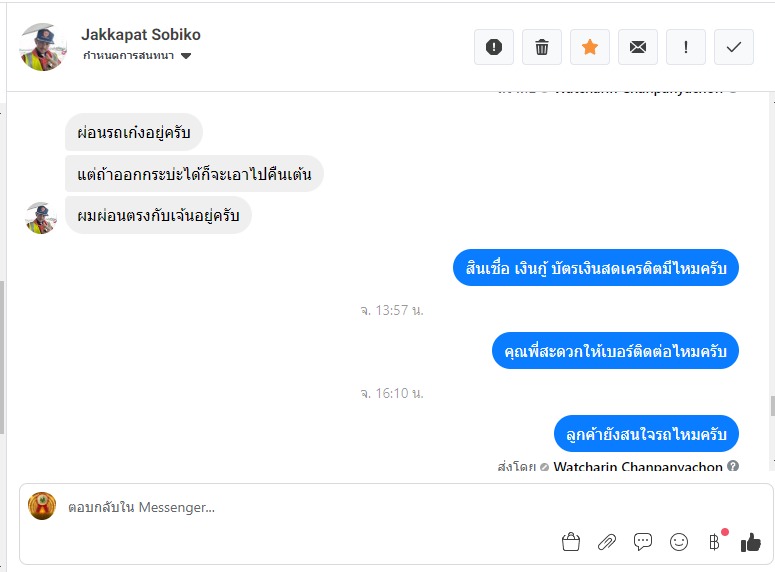
Task: Mark conversation unread with envelope icon
Action: click(638, 47)
